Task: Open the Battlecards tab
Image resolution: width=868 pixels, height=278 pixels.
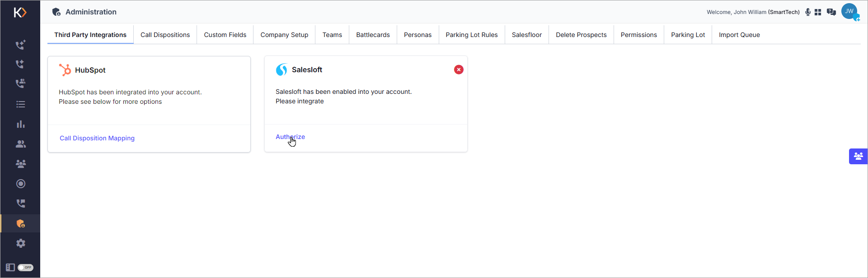Action: [x=373, y=35]
